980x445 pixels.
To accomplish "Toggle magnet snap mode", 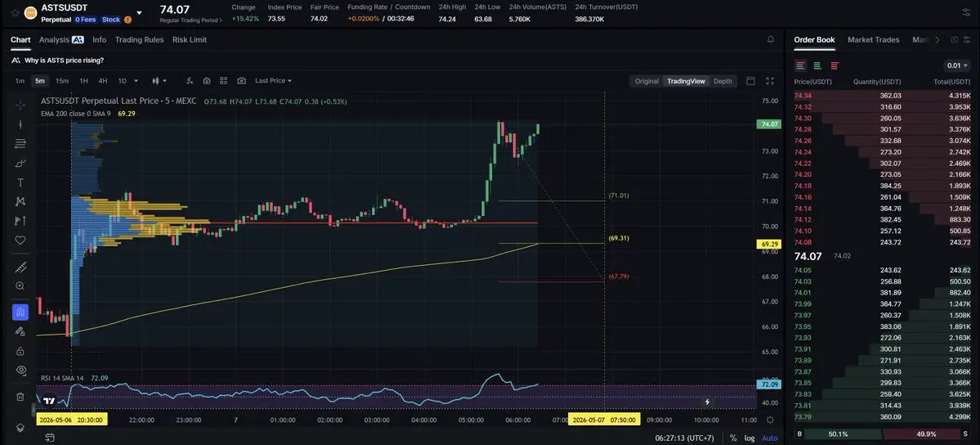I will point(20,312).
